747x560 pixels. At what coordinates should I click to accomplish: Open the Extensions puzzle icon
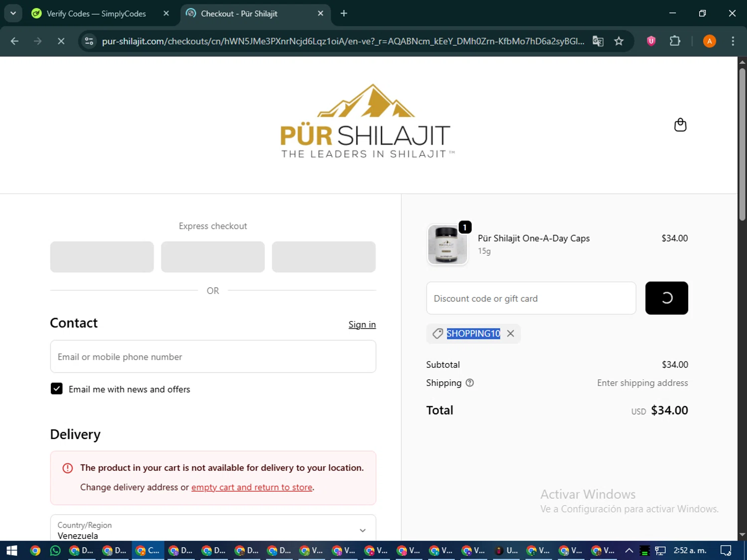[x=675, y=41]
